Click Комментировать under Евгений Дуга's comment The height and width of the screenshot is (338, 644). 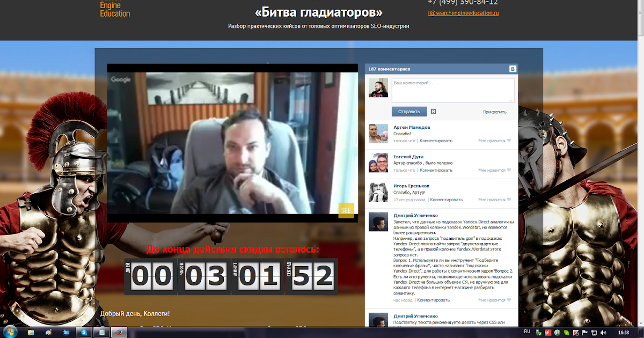click(436, 170)
